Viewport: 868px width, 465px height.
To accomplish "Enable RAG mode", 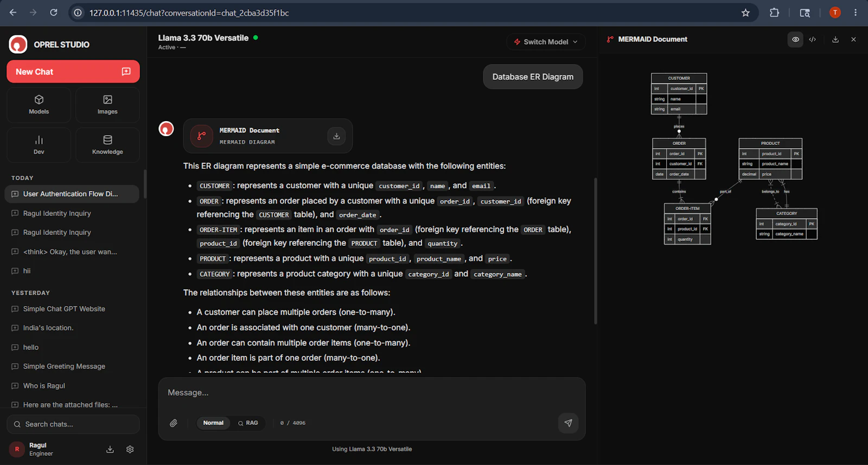I will 248,423.
